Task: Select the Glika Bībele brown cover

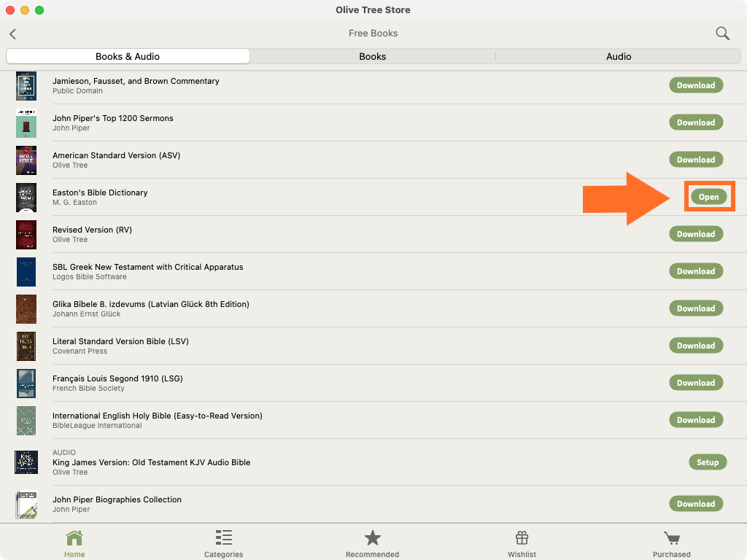Action: coord(26,308)
